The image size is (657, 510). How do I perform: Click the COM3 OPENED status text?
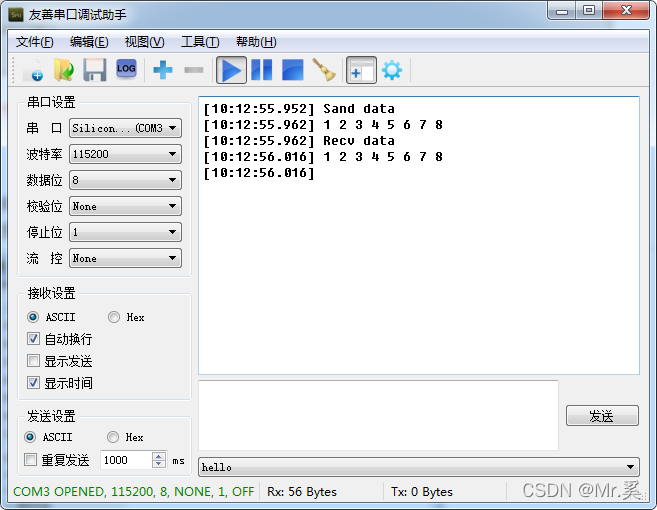[134, 492]
